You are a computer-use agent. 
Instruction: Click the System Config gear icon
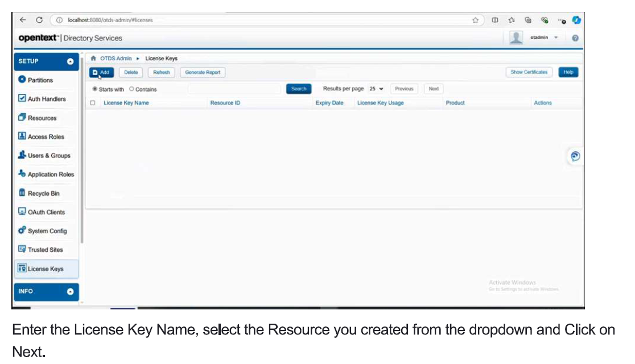22,231
